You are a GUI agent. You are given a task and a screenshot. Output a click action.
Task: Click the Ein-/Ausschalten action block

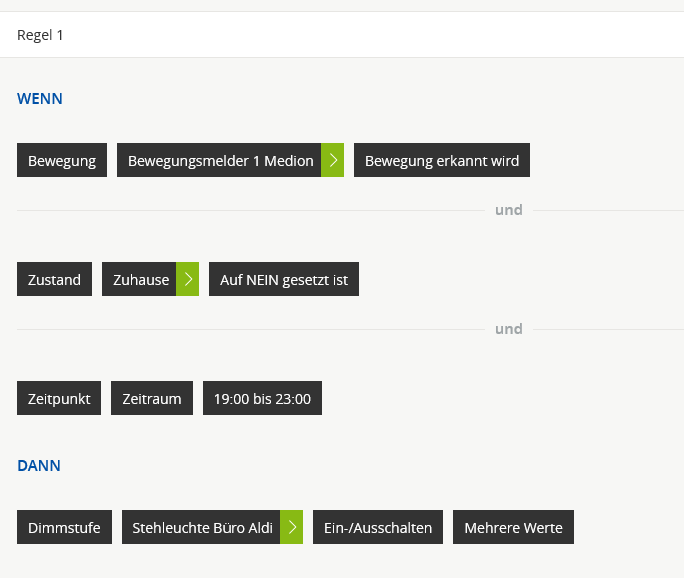click(x=377, y=527)
